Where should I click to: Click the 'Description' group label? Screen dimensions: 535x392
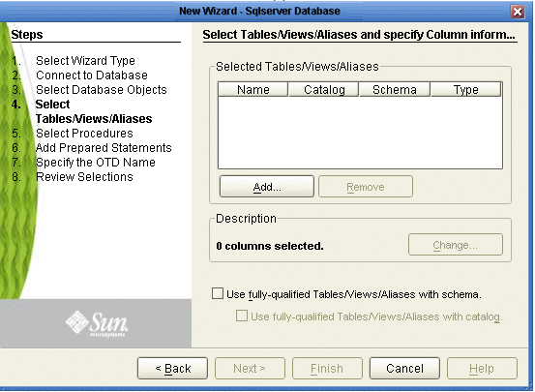coord(246,219)
